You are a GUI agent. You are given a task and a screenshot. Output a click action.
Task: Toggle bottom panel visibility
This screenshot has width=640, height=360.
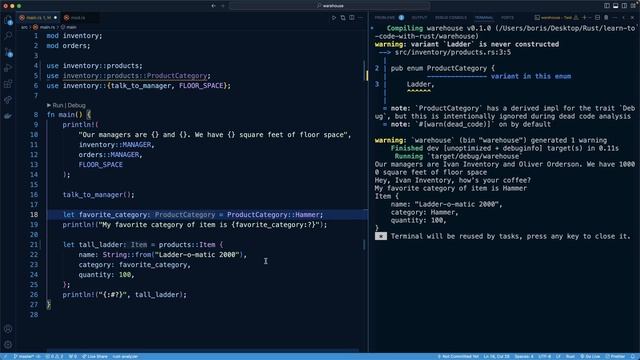click(x=616, y=6)
